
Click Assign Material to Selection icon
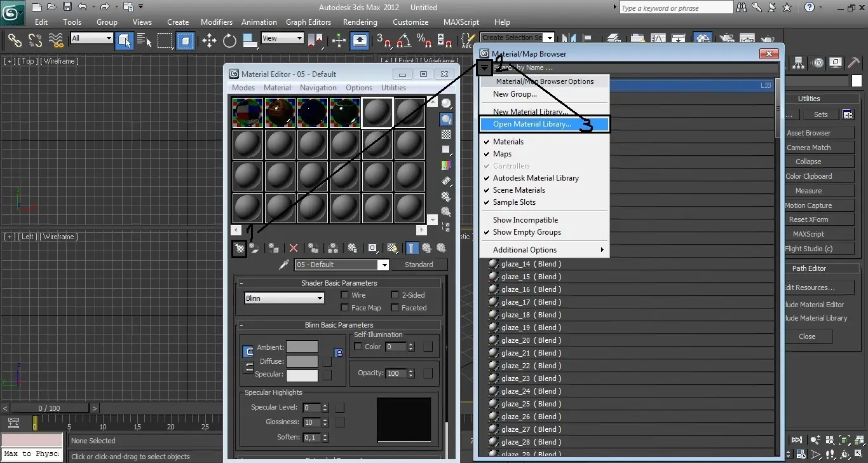273,249
